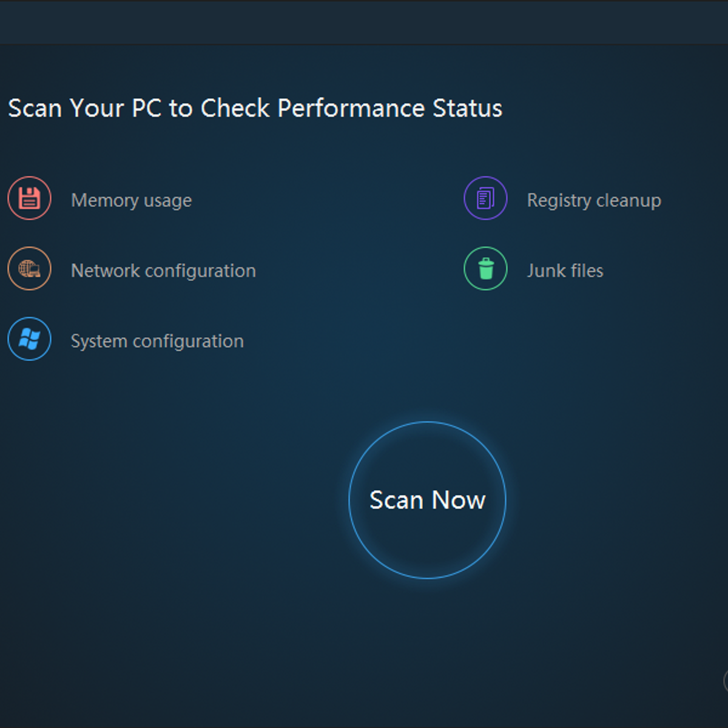This screenshot has height=728, width=728.
Task: Choose the "System configuration" text label
Action: click(x=157, y=341)
